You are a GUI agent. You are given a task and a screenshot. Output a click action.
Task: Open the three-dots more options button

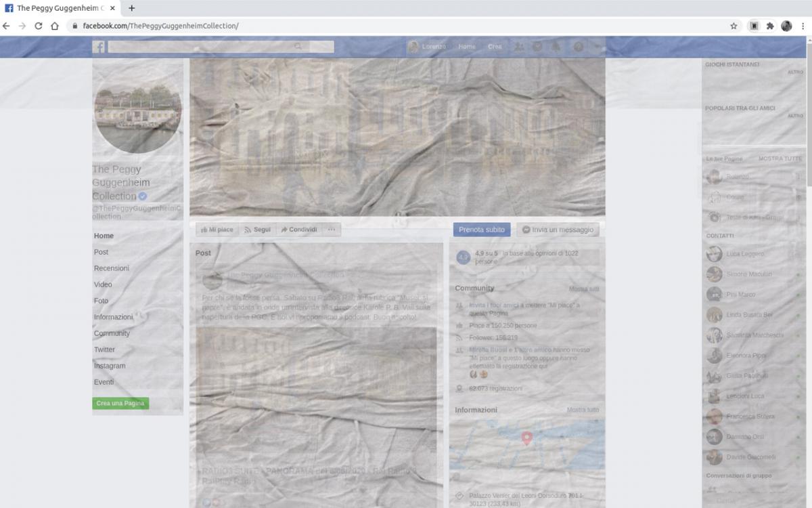point(332,230)
